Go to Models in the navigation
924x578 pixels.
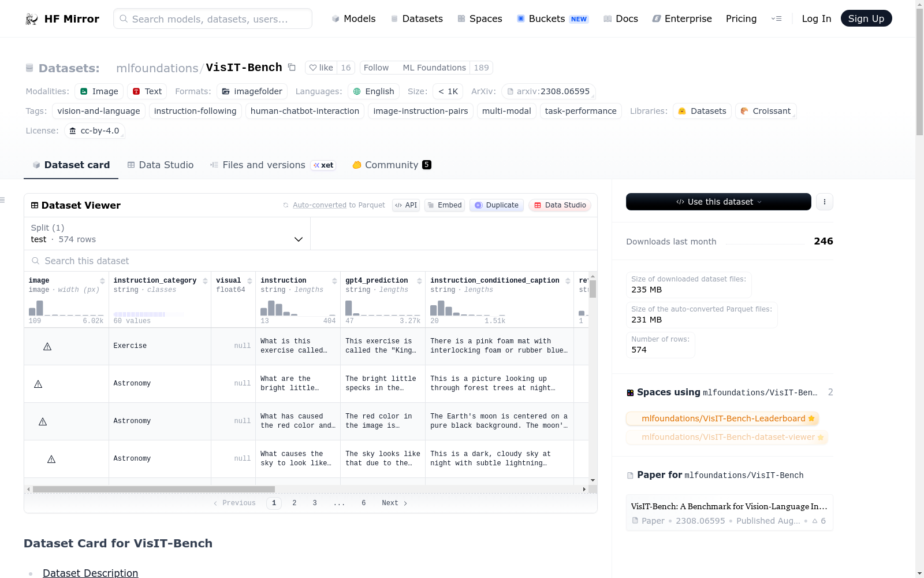click(353, 18)
